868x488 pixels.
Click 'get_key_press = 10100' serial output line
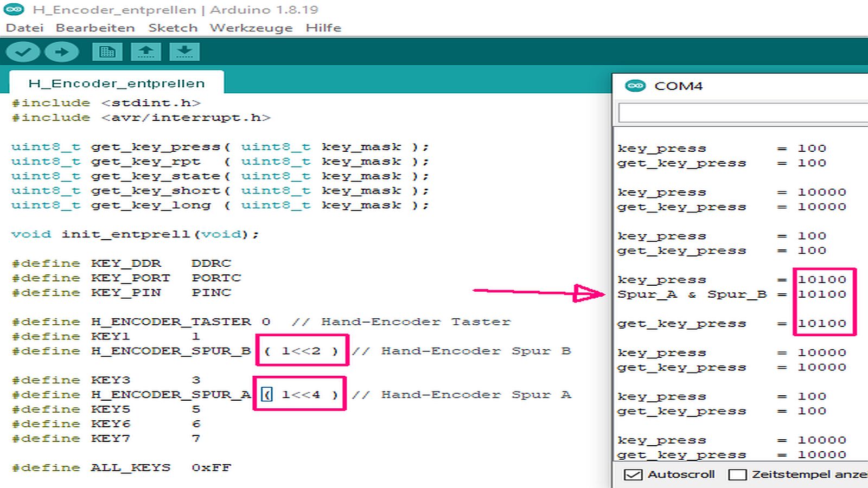click(732, 324)
